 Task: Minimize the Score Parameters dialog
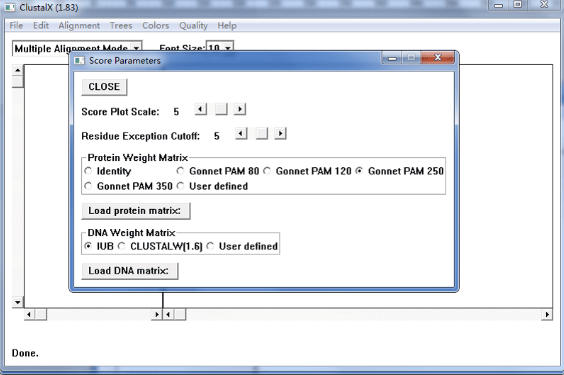[x=392, y=58]
